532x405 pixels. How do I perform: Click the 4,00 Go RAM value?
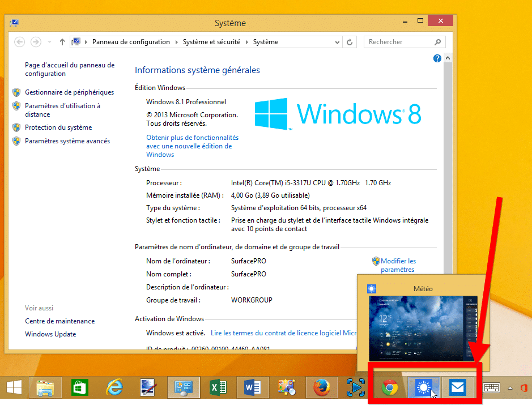pyautogui.click(x=270, y=195)
